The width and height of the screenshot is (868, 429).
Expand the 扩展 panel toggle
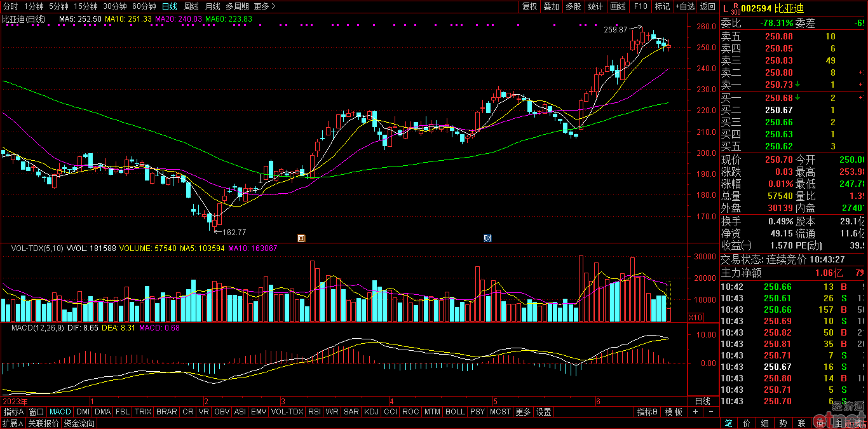12,423
